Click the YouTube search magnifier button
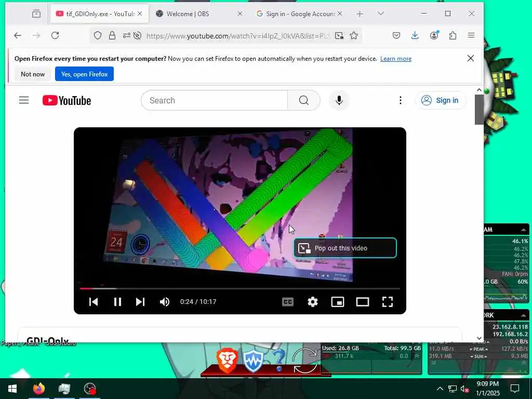532x399 pixels. pyautogui.click(x=303, y=100)
